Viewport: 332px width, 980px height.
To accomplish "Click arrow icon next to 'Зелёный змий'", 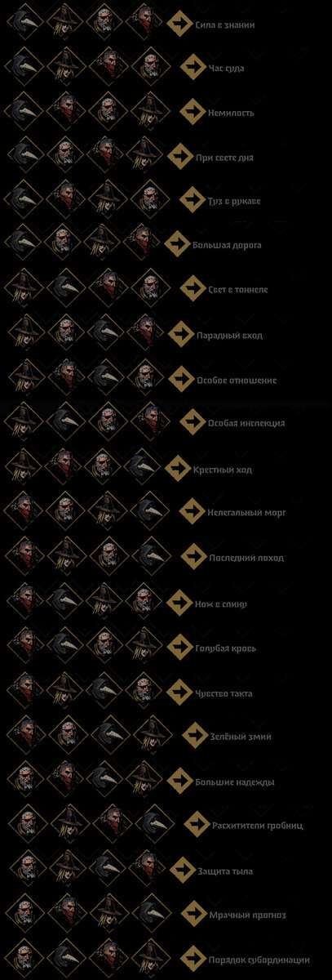I will (194, 735).
